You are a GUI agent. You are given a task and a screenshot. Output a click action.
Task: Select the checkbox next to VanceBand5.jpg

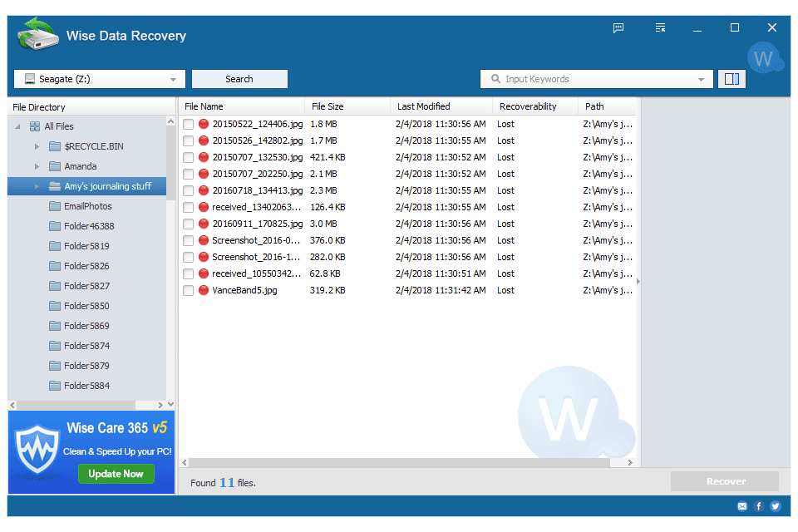pyautogui.click(x=189, y=290)
